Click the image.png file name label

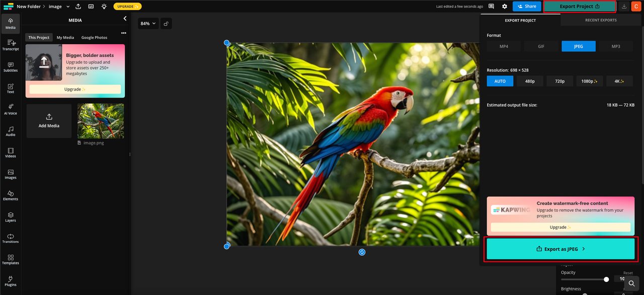point(94,143)
